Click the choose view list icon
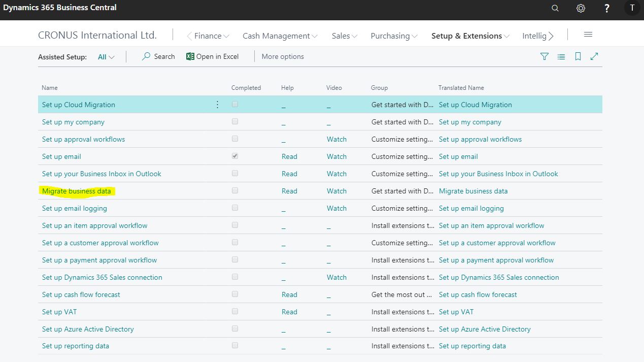The height and width of the screenshot is (362, 644). [561, 56]
